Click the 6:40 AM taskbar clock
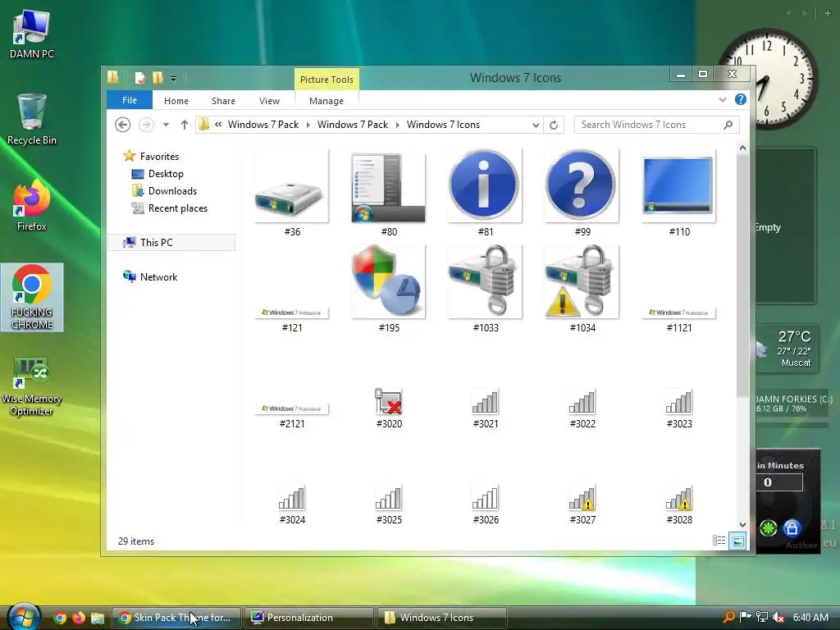The image size is (840, 630). click(810, 617)
